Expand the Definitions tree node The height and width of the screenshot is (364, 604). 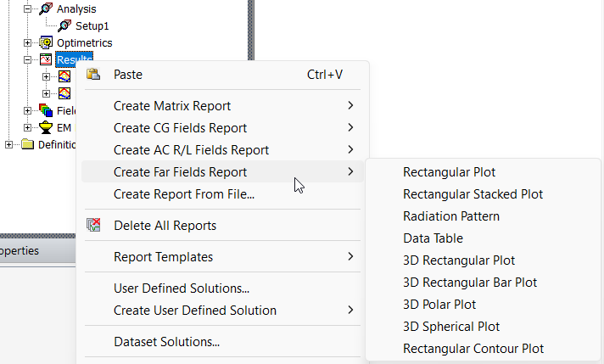click(8, 144)
